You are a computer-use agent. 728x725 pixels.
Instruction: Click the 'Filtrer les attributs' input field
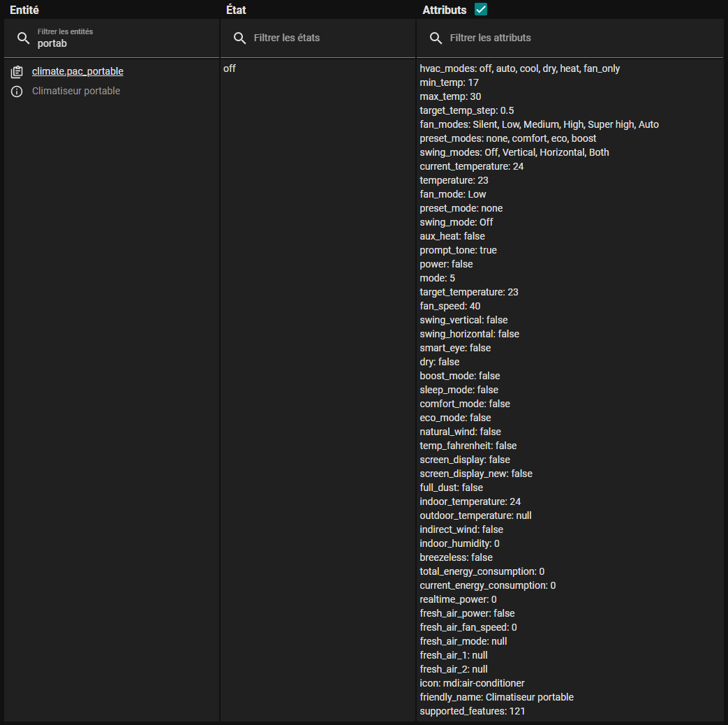point(579,38)
